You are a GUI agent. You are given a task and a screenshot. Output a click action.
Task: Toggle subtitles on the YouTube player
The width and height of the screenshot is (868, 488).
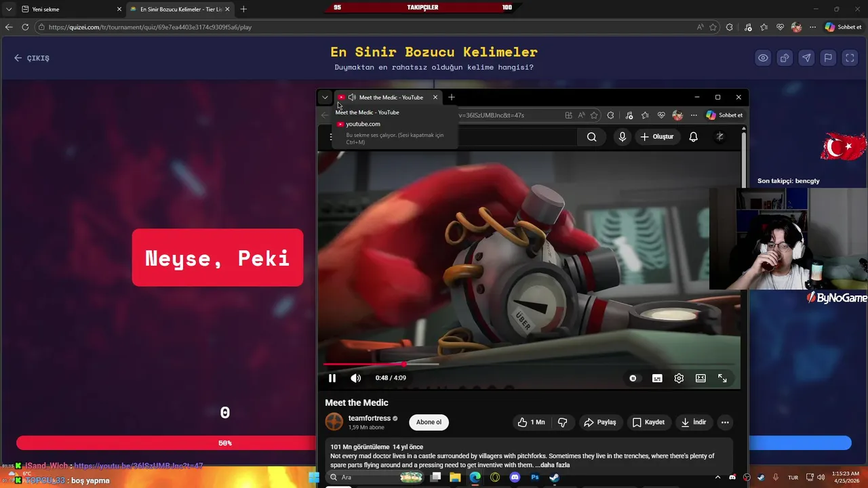657,378
